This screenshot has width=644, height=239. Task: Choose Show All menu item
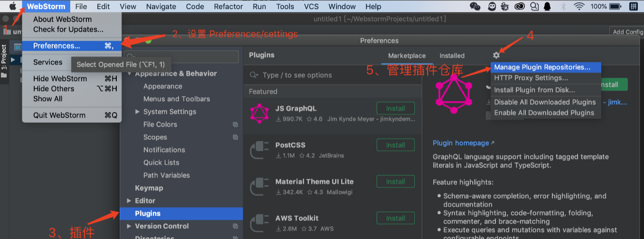coord(72,99)
